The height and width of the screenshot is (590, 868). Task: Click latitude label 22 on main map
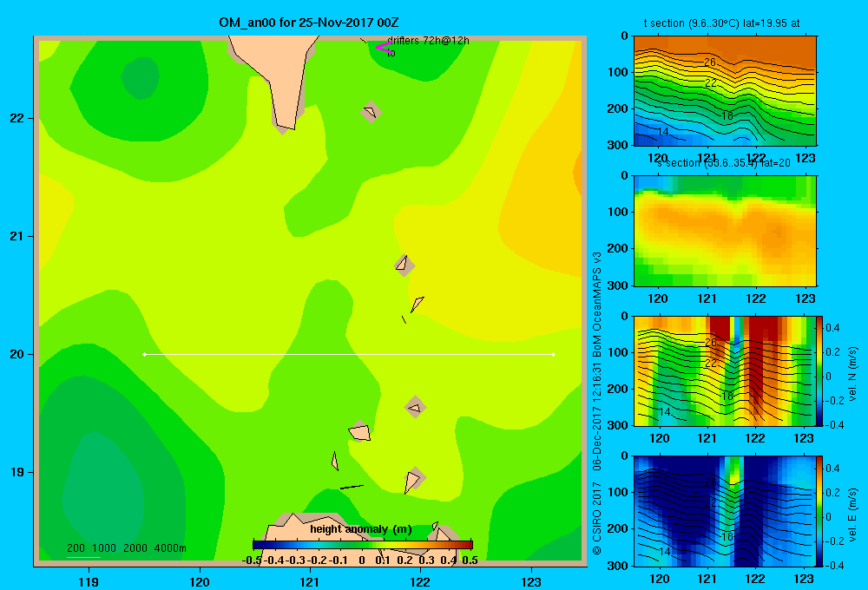tap(17, 119)
